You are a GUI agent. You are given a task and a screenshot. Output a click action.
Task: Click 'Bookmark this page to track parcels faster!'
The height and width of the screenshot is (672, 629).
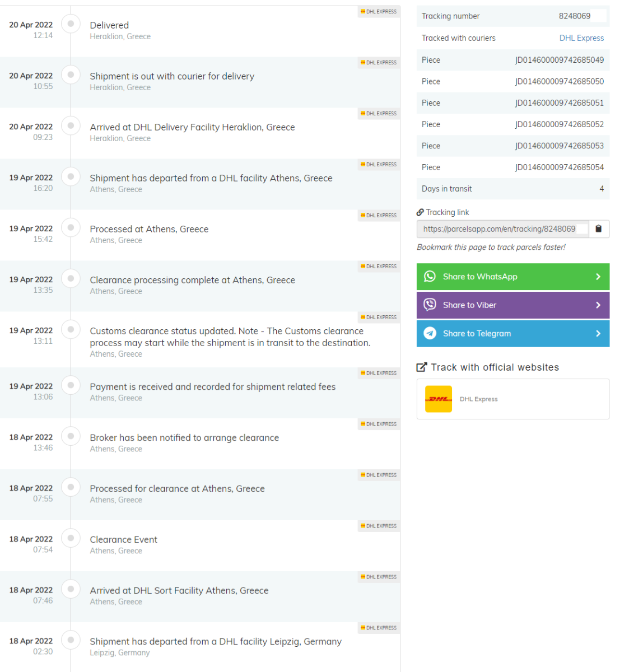point(491,248)
